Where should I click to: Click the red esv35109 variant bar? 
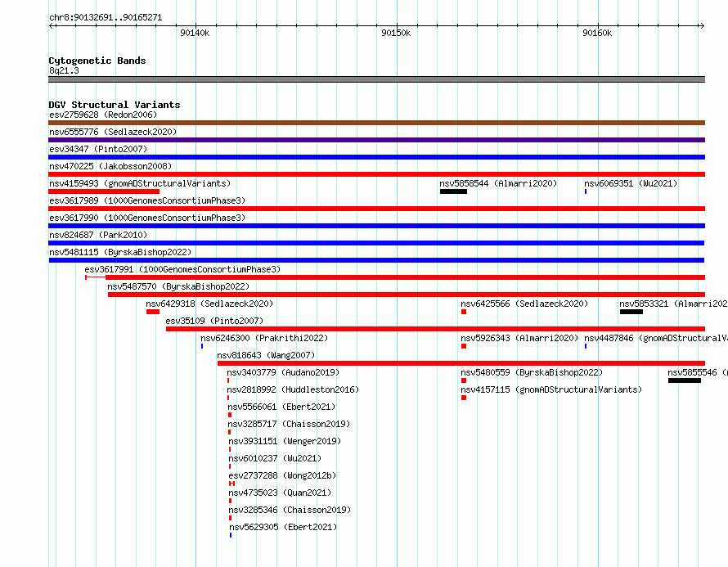coord(435,329)
